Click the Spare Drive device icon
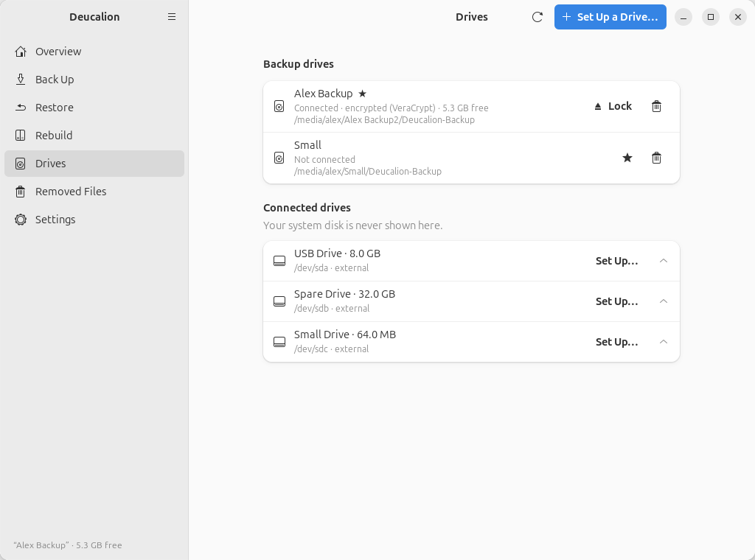 [x=279, y=301]
